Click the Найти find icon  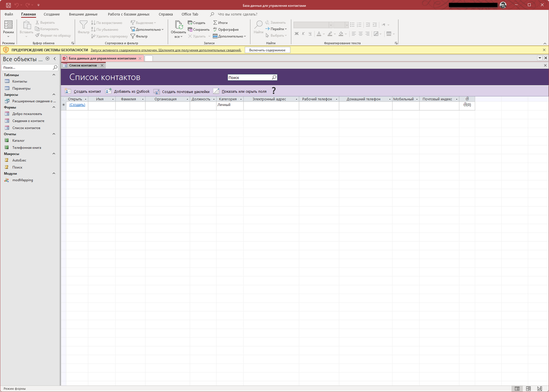(258, 27)
